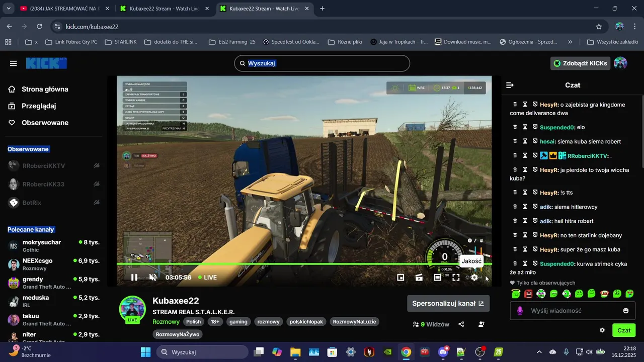Image resolution: width=644 pixels, height=362 pixels.
Task: Focus the Wyślij wiadomość message field
Action: [x=573, y=311]
